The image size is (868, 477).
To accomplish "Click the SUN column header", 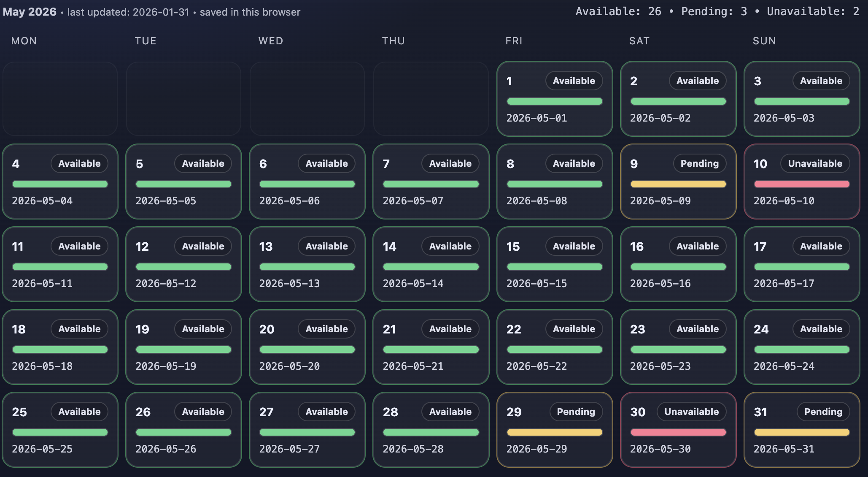I will pyautogui.click(x=764, y=41).
